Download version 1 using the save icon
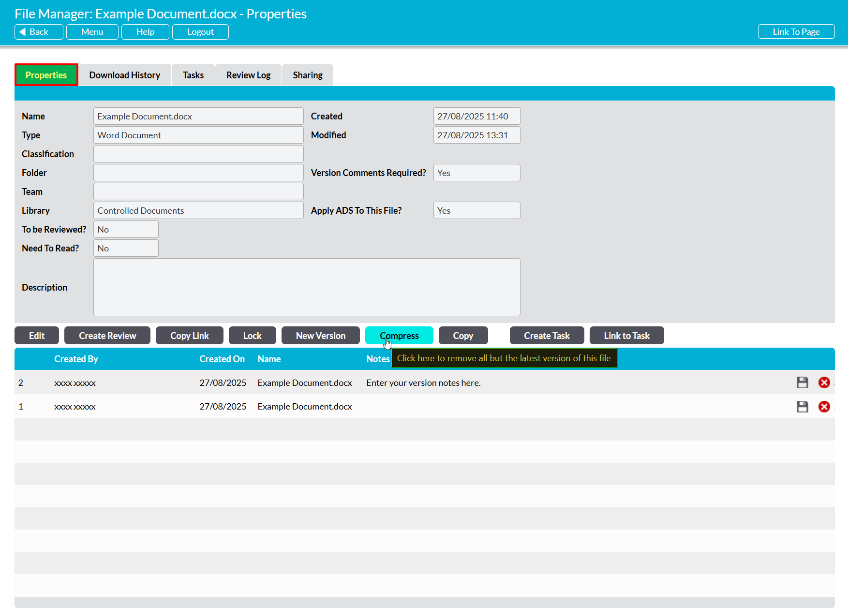The width and height of the screenshot is (848, 616). click(802, 407)
